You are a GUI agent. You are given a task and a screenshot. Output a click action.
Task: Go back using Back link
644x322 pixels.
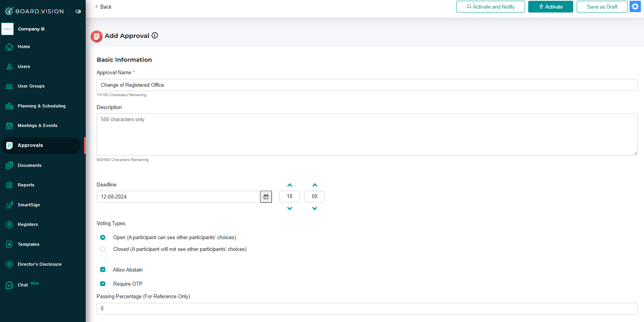[103, 7]
